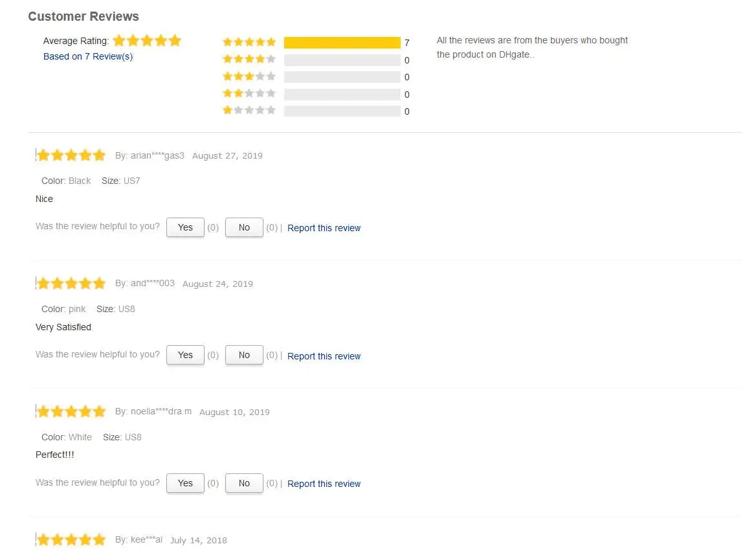Click star rating of arian****gas3 review
This screenshot has width=756, height=553.
tap(71, 155)
